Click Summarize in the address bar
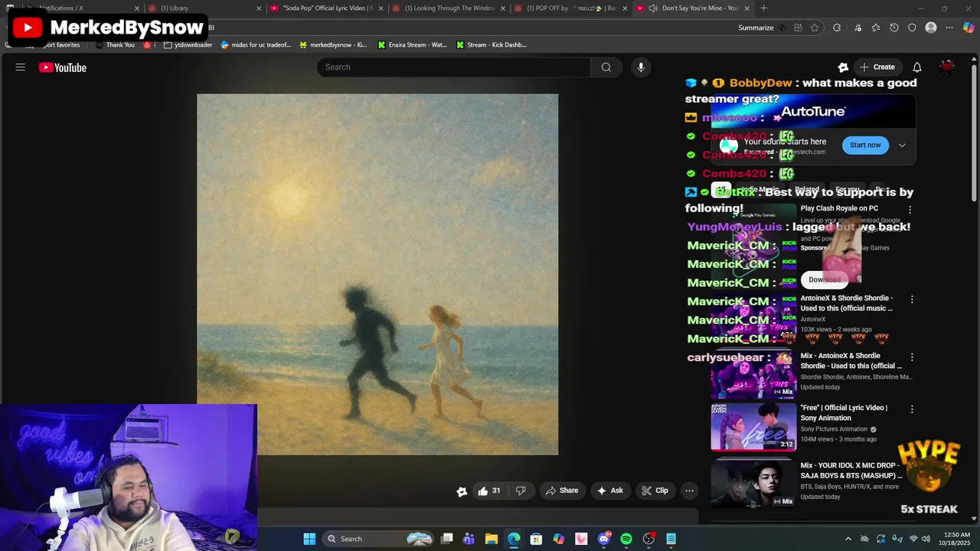The width and height of the screenshot is (980, 551). 756,28
